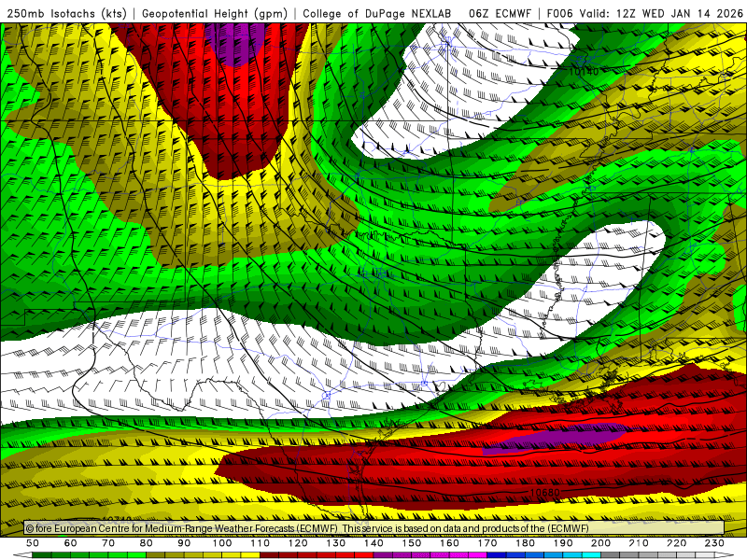747x560 pixels.
Task: Click the "190" value on the color scale
Action: click(563, 543)
